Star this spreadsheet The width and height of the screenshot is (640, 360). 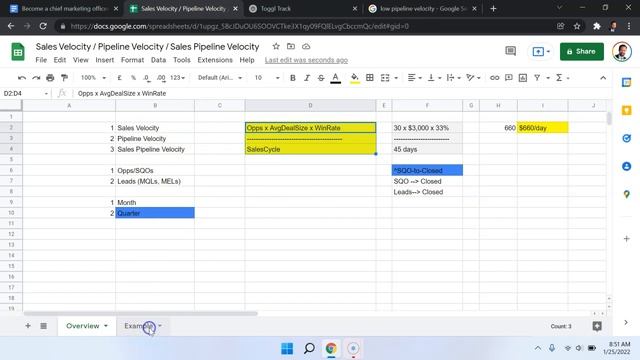[x=276, y=47]
